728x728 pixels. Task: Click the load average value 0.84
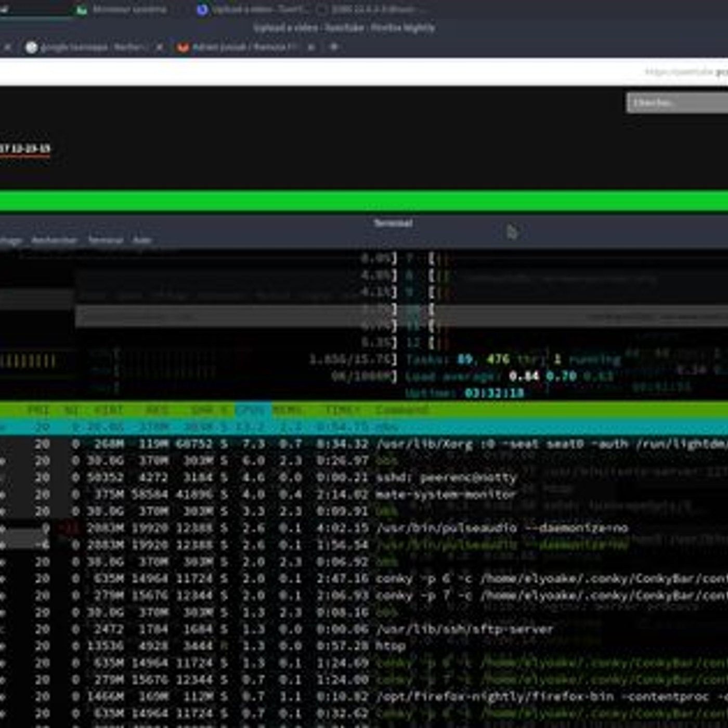coord(524,375)
